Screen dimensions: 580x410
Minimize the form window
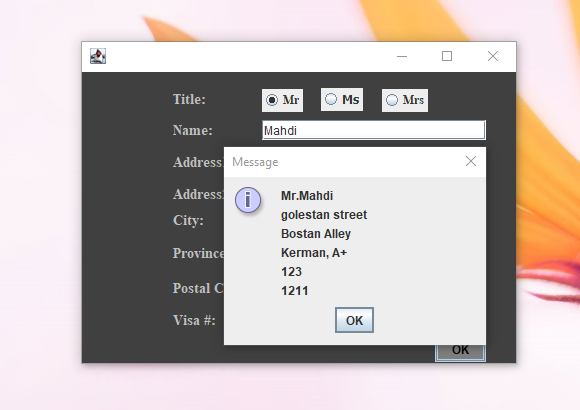point(402,56)
